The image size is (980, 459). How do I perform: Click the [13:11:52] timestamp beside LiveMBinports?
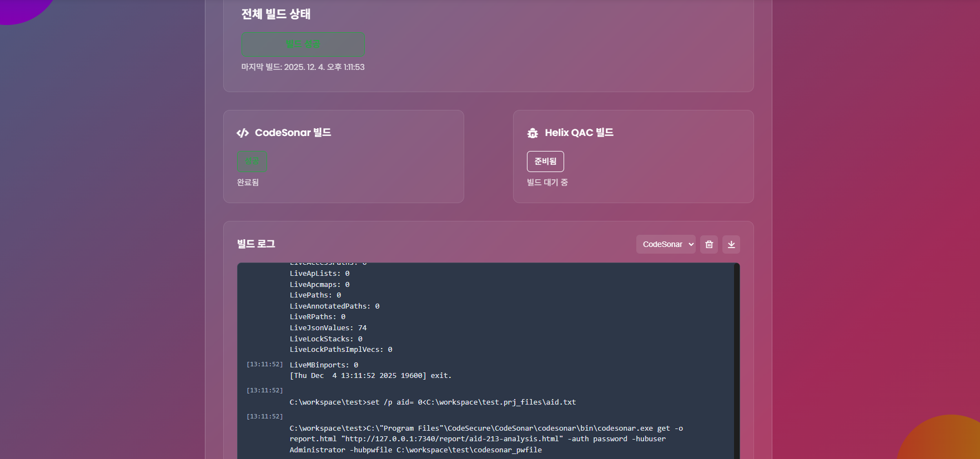pyautogui.click(x=265, y=365)
